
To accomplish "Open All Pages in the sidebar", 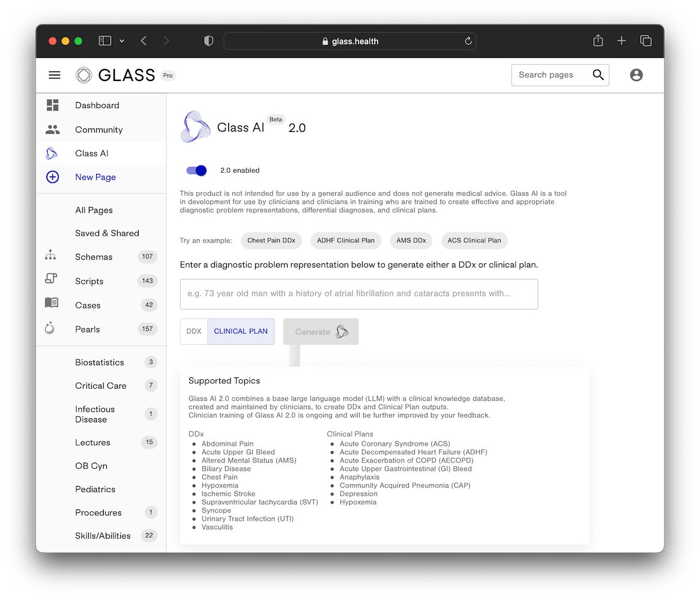I will [94, 210].
